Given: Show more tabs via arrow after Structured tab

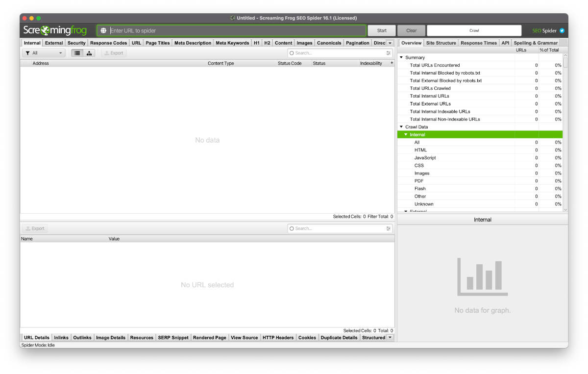Looking at the screenshot, I should point(390,337).
